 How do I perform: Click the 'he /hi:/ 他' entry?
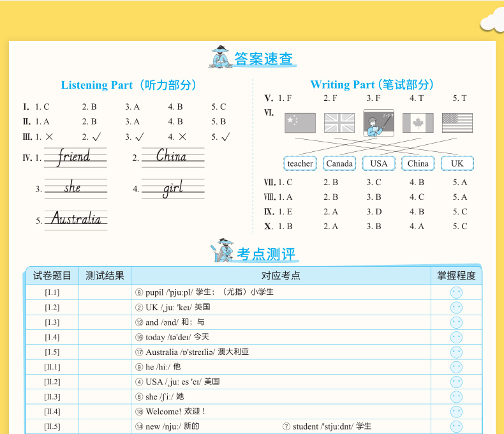click(158, 367)
